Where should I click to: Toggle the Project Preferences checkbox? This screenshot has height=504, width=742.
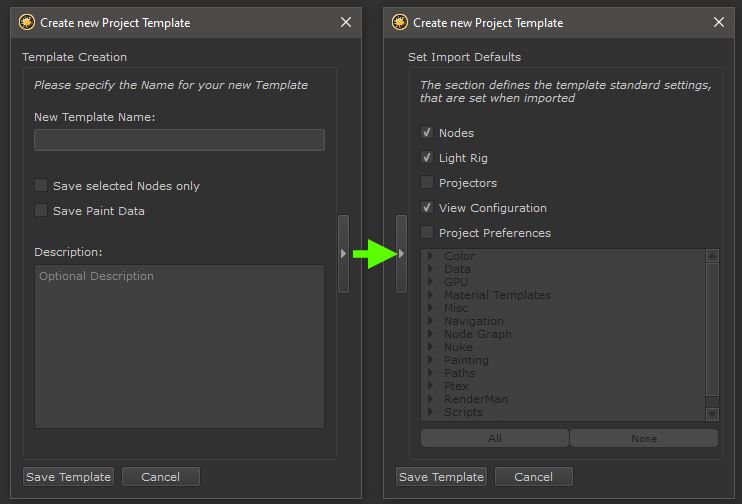tap(427, 233)
